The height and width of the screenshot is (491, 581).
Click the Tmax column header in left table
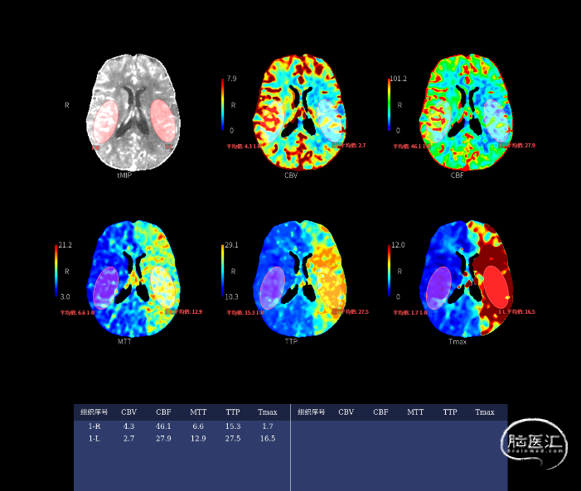tap(268, 412)
